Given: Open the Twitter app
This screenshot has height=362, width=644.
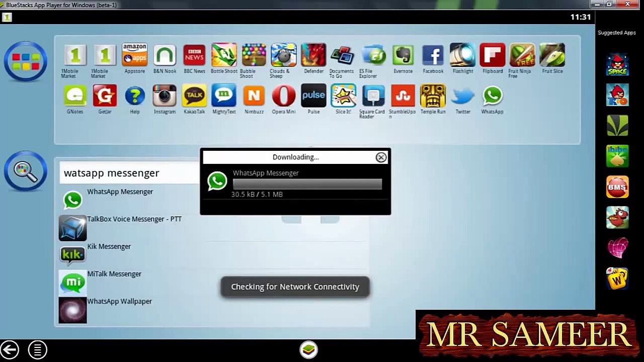Looking at the screenshot, I should (462, 96).
